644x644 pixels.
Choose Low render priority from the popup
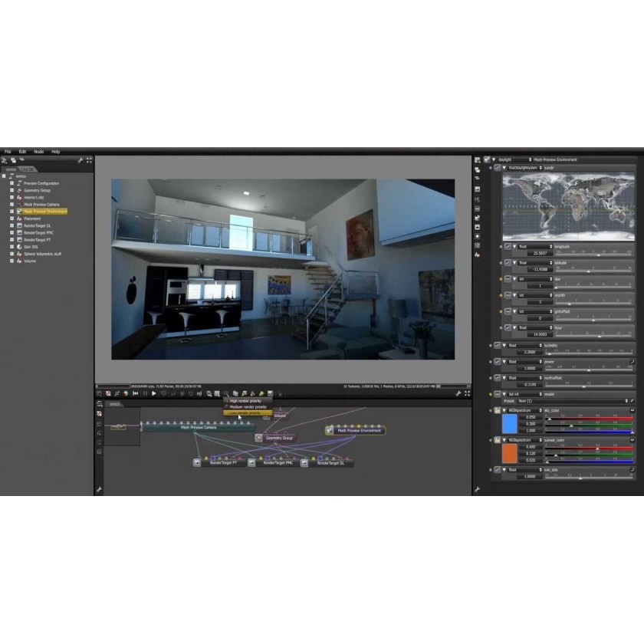[248, 412]
